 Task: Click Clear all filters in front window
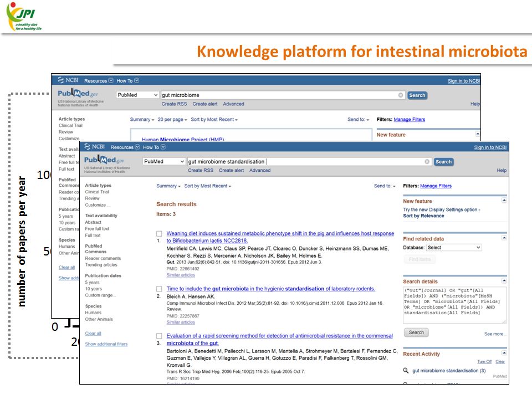[x=93, y=334]
